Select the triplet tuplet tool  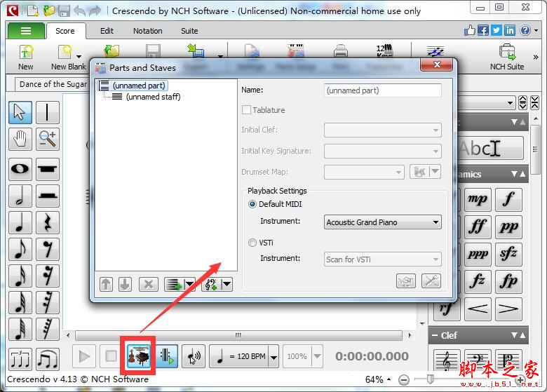(20, 359)
